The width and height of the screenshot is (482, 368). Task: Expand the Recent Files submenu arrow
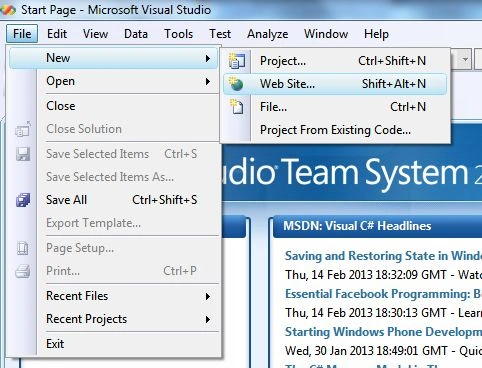pos(208,296)
